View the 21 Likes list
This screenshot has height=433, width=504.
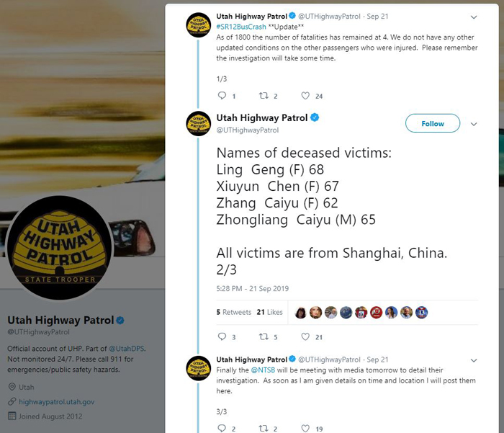click(x=269, y=312)
